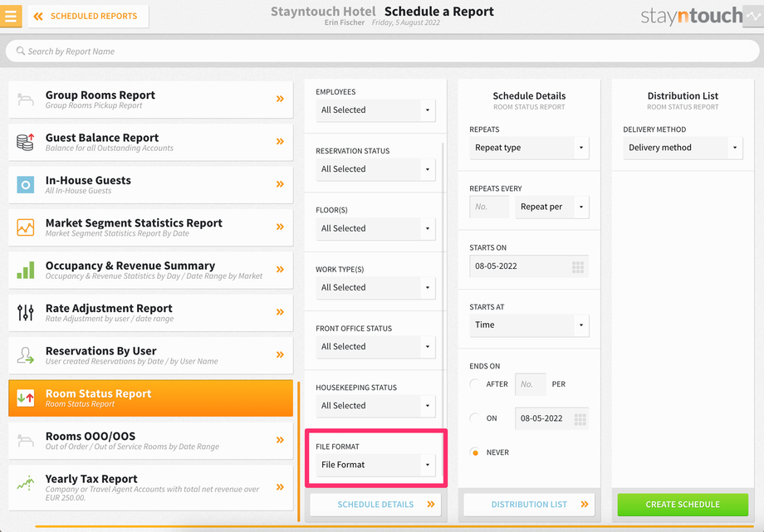Click chevron arrow on In-House Guests

coord(280,184)
